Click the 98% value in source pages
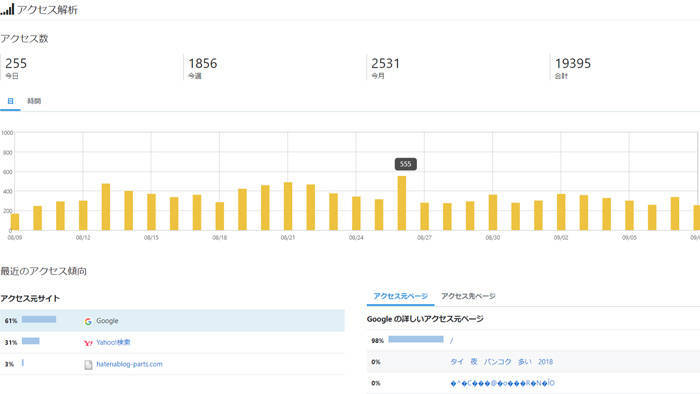The image size is (700, 394). 377,341
